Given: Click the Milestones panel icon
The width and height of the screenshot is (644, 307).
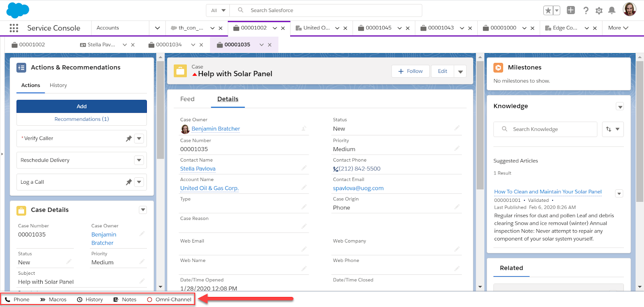Looking at the screenshot, I should (498, 68).
